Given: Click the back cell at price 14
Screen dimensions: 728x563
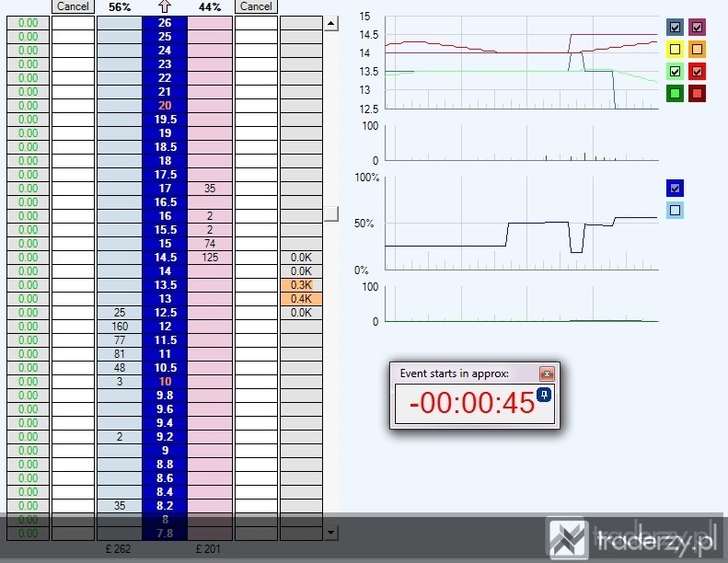Looking at the screenshot, I should 120,271.
